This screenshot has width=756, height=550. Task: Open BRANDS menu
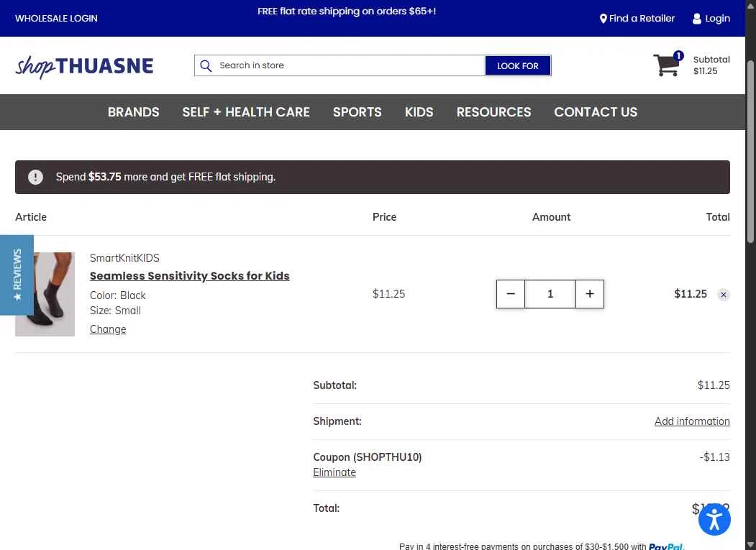[134, 112]
